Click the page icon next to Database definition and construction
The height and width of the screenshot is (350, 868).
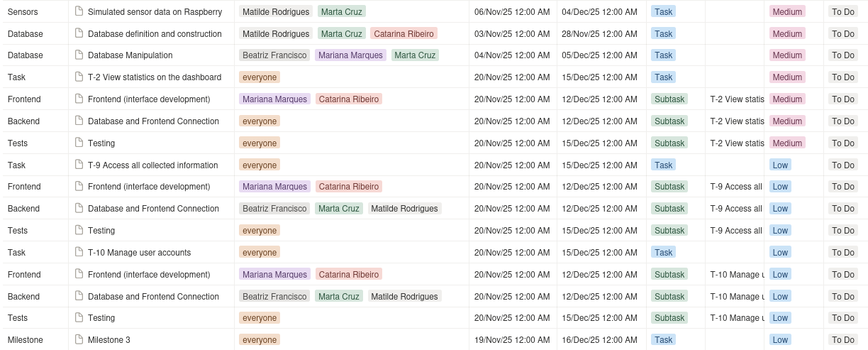click(79, 33)
